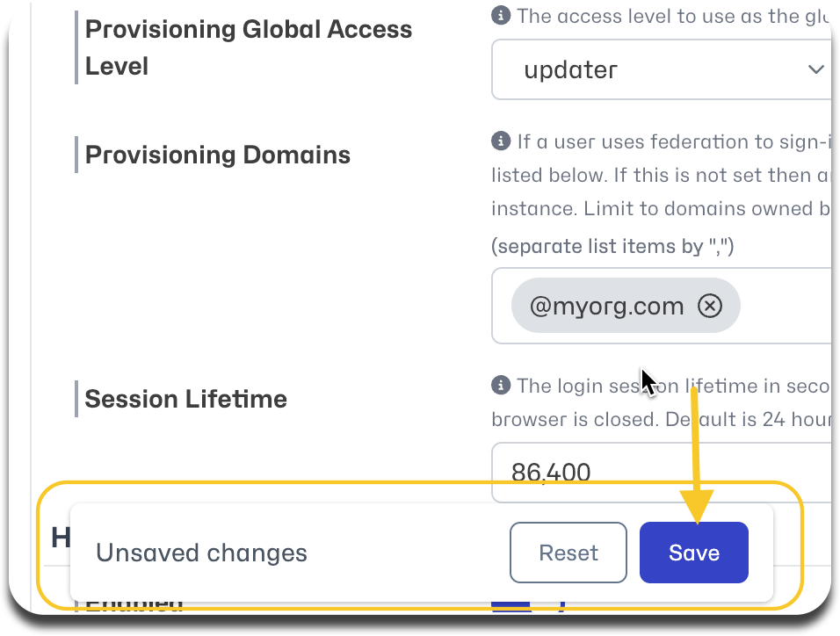Screen dimensions: 840x636
Task: Save the unsaved changes
Action: (694, 553)
